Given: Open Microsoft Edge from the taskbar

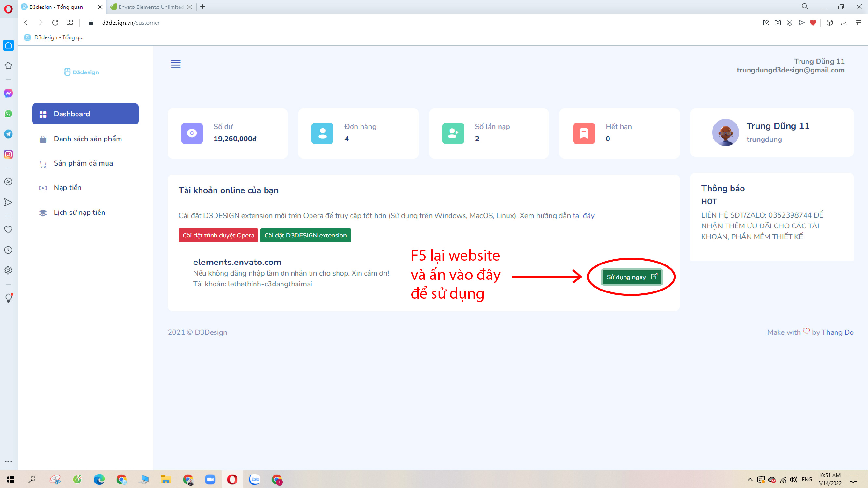Looking at the screenshot, I should click(99, 479).
